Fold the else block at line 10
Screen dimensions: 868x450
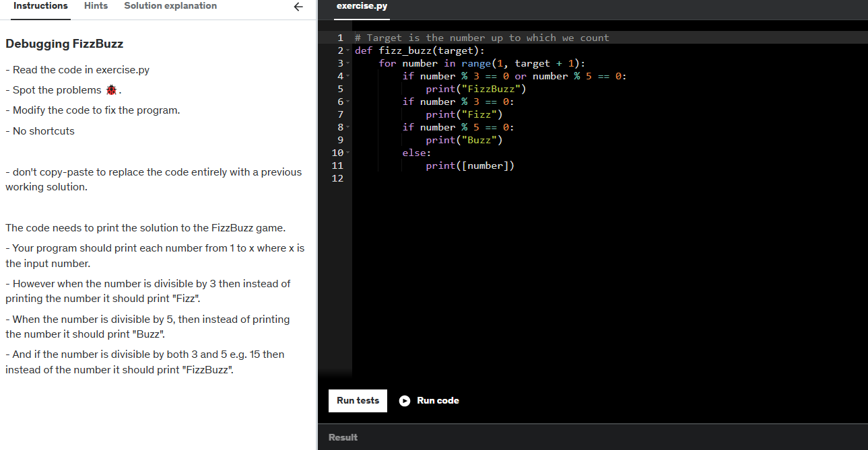point(347,153)
